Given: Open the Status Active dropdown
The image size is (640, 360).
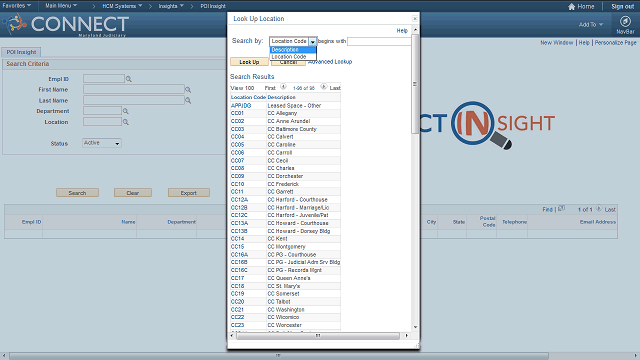Looking at the screenshot, I should pos(102,143).
